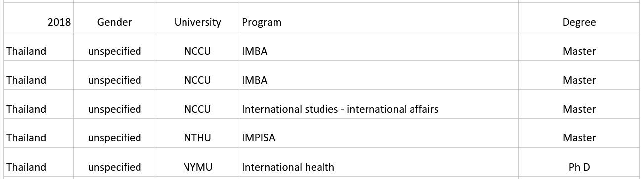Viewport: 644px width, 179px height.
Task: Click the Ph D degree cell
Action: (x=579, y=162)
